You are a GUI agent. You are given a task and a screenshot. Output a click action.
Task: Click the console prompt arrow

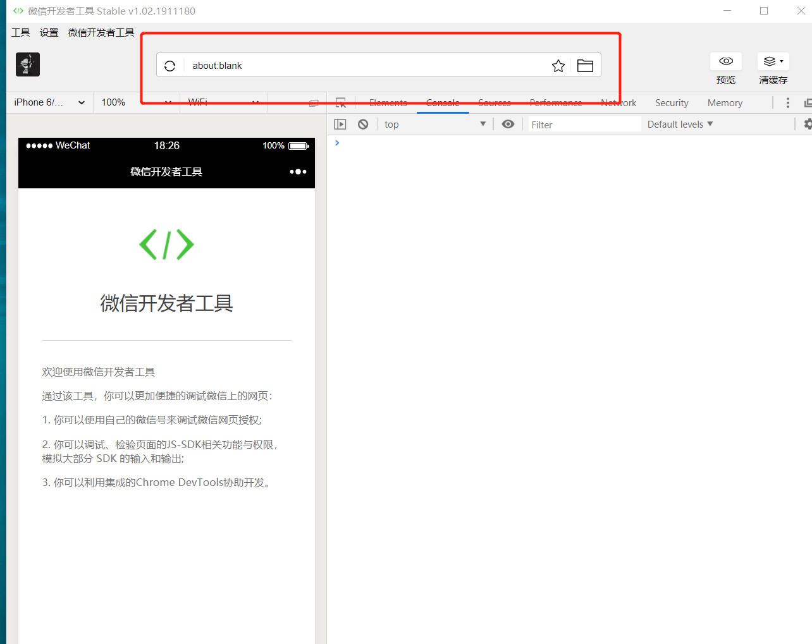[x=337, y=143]
